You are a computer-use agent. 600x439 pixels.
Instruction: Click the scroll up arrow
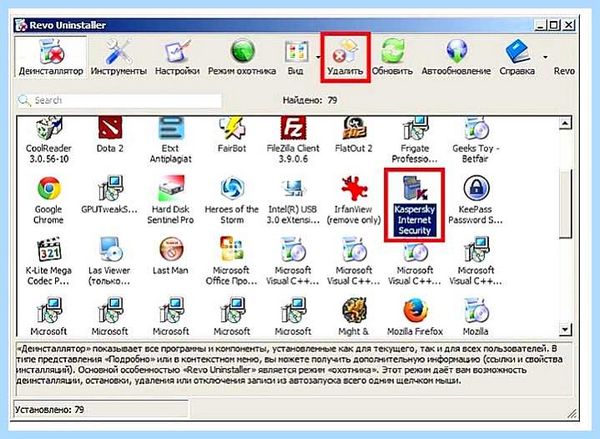[566, 123]
